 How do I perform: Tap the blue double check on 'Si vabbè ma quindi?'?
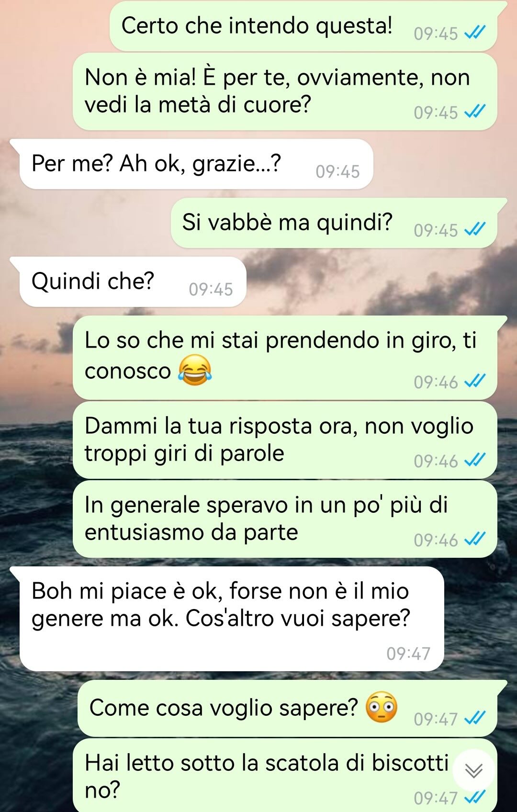point(475,230)
